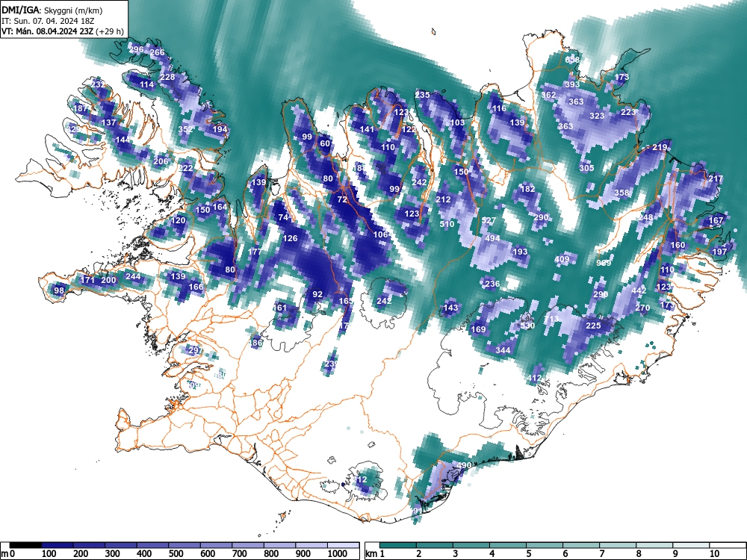Click the map value 74

[x=283, y=217]
